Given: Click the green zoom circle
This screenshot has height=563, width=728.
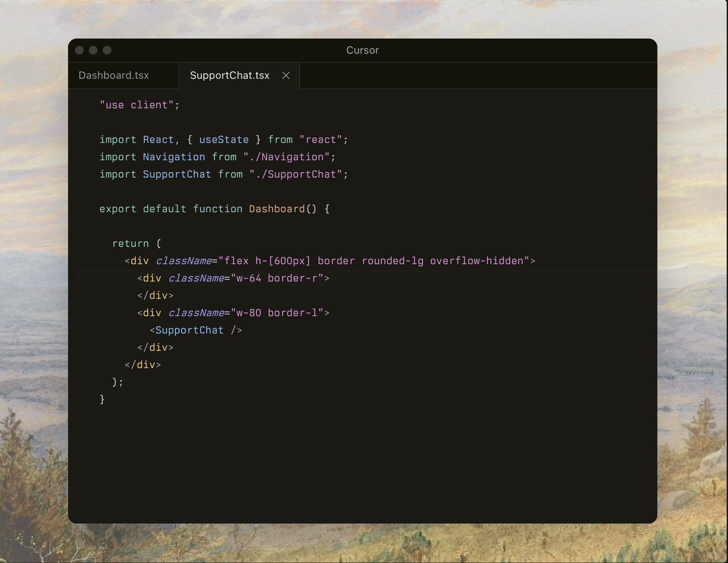Looking at the screenshot, I should pos(107,50).
